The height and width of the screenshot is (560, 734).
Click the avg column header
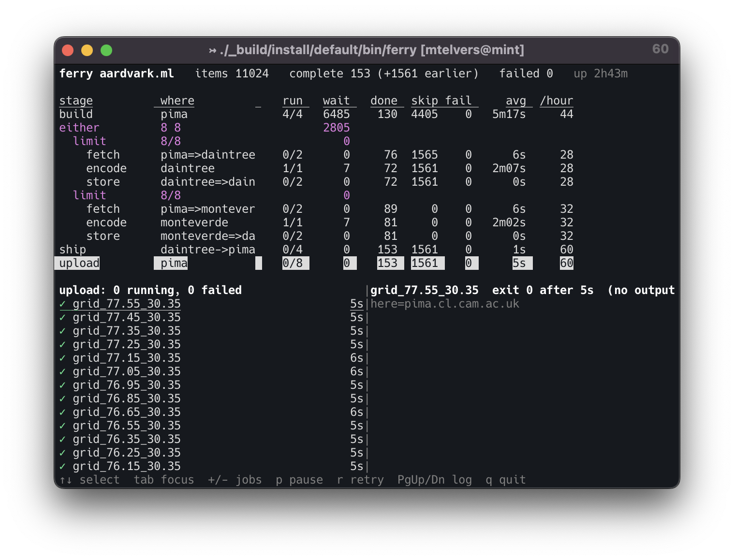516,101
